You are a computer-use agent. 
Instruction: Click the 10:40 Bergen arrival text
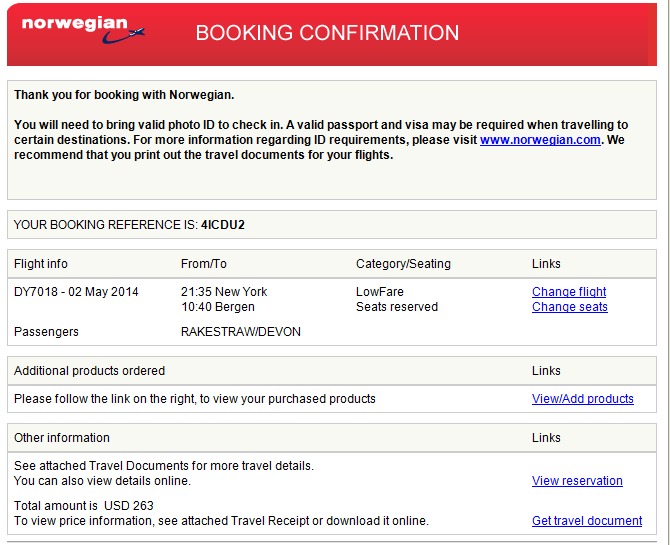click(218, 307)
